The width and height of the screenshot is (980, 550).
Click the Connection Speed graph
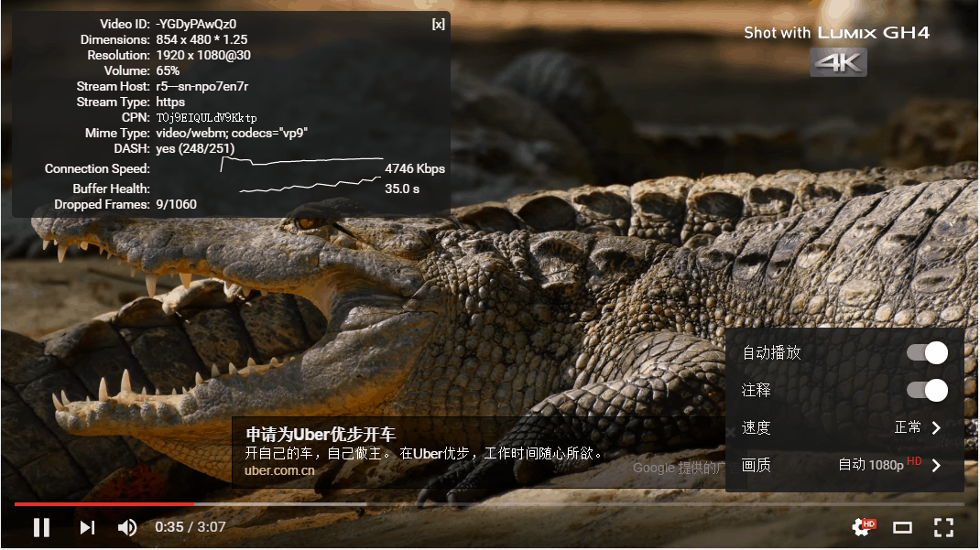(x=302, y=164)
